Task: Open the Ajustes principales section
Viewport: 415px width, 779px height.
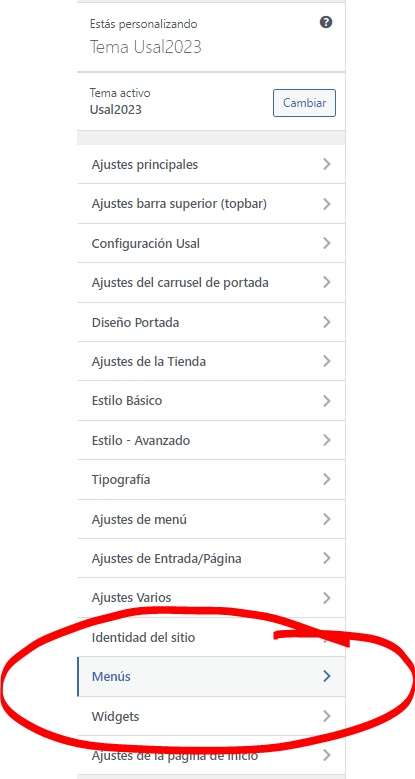Action: click(211, 164)
